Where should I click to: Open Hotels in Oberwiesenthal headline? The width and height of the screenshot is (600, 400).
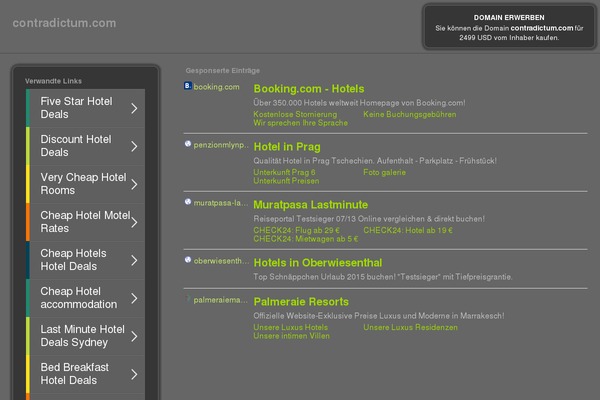coord(318,263)
